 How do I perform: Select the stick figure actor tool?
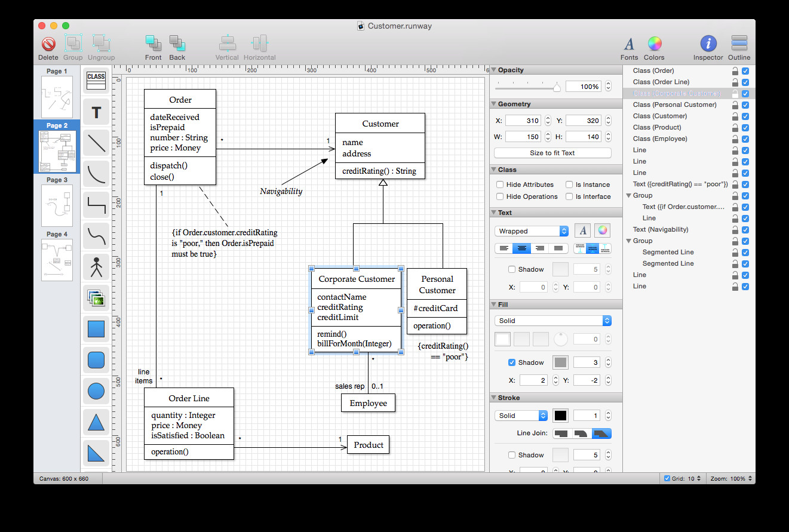[x=96, y=267]
